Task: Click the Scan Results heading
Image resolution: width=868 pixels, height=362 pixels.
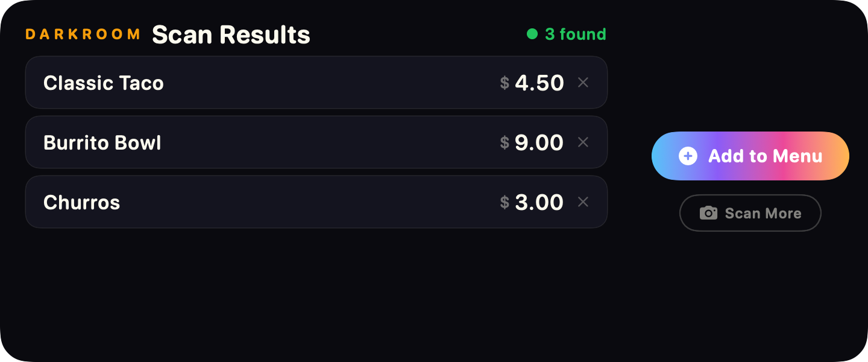Action: (x=231, y=35)
